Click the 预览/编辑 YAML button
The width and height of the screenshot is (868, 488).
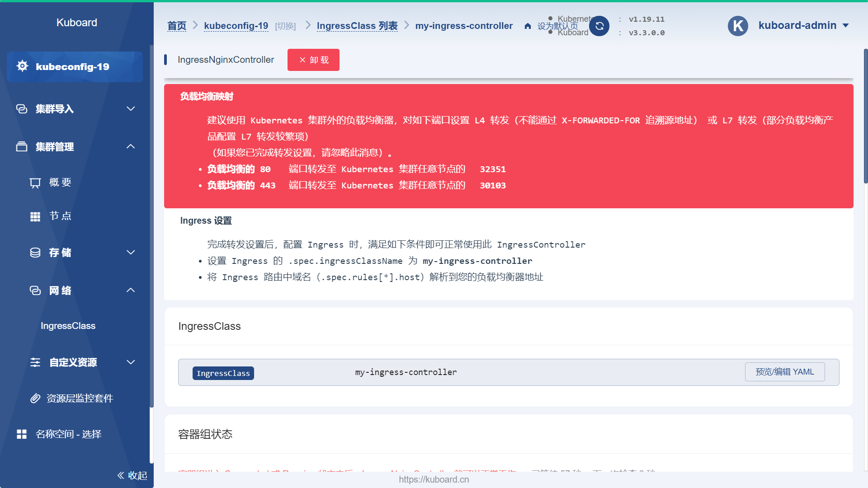tap(785, 372)
